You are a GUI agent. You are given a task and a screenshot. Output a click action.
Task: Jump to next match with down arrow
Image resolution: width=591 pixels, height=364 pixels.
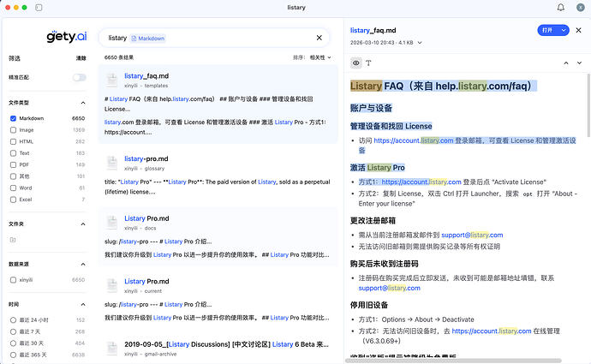click(579, 63)
